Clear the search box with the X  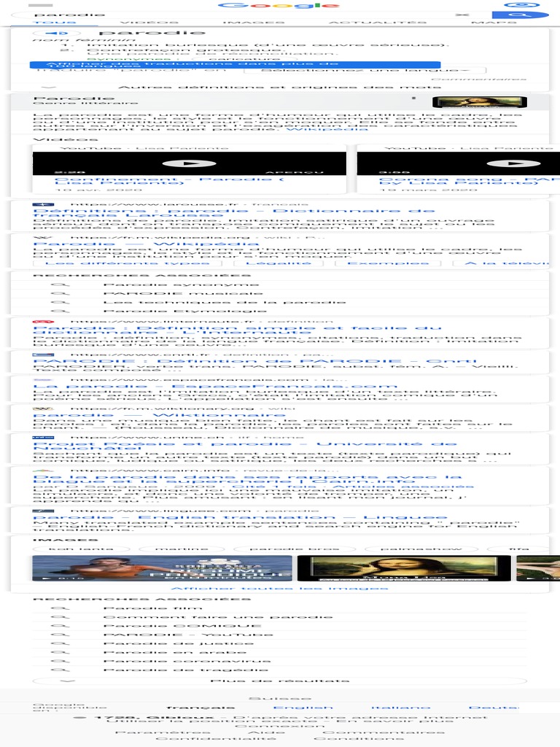[x=462, y=15]
